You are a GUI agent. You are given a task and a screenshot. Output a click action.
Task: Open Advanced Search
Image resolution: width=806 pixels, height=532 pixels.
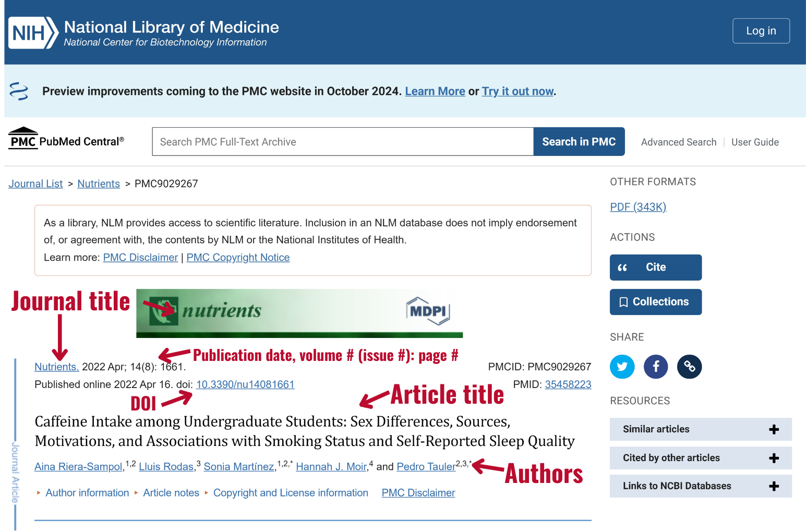[x=678, y=142]
